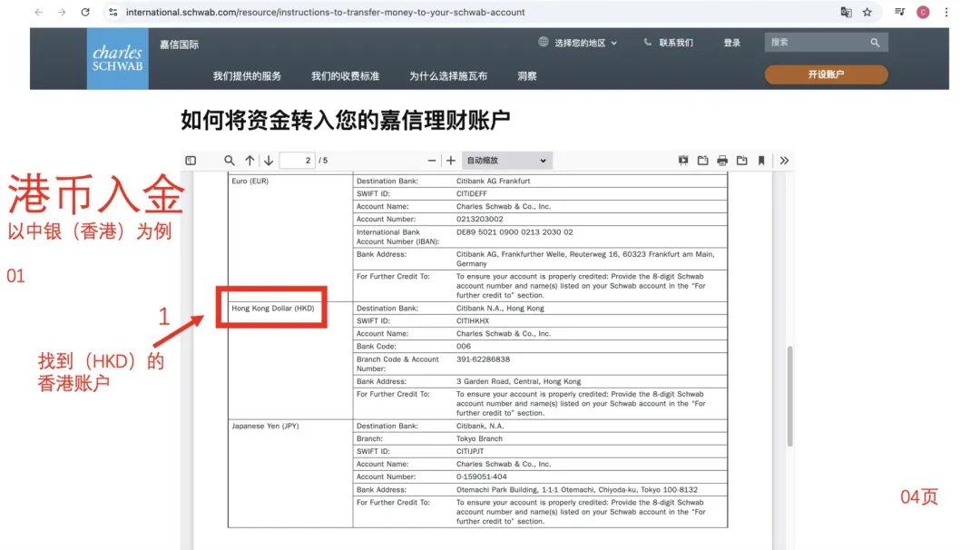The height and width of the screenshot is (550, 980).
Task: Click the magnifier icon in the site search box
Action: pyautogui.click(x=875, y=43)
